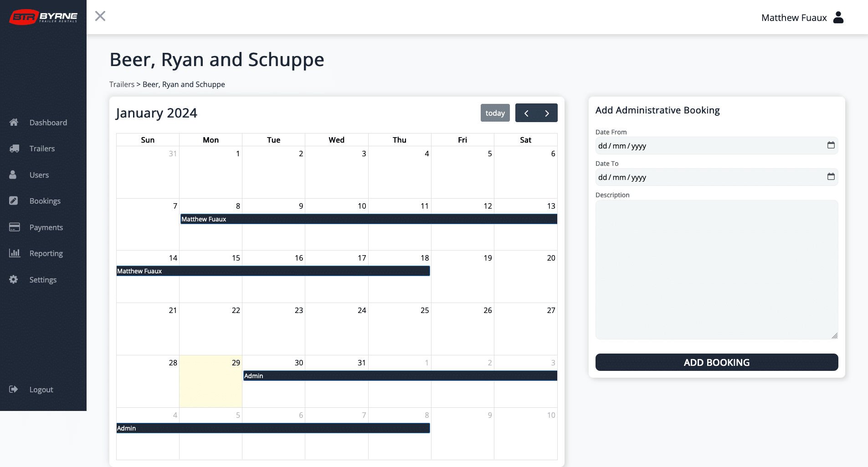Open the Date From calendar picker
The width and height of the screenshot is (868, 467).
(x=831, y=145)
